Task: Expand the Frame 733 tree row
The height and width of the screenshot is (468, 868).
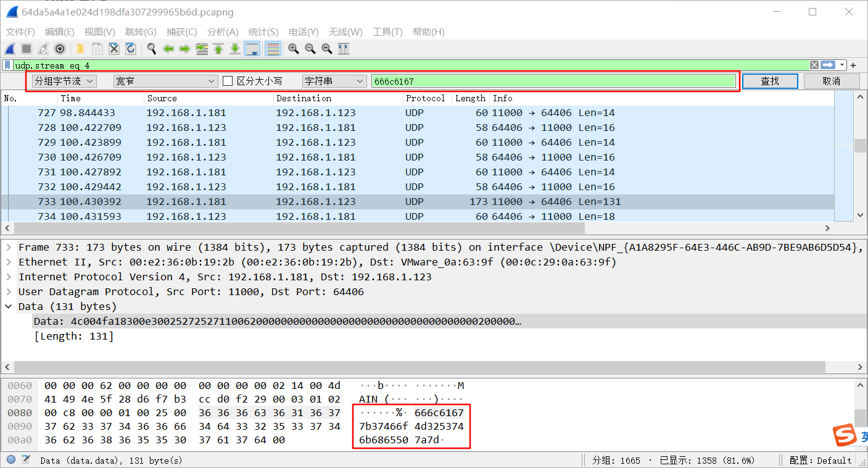Action: tap(9, 247)
